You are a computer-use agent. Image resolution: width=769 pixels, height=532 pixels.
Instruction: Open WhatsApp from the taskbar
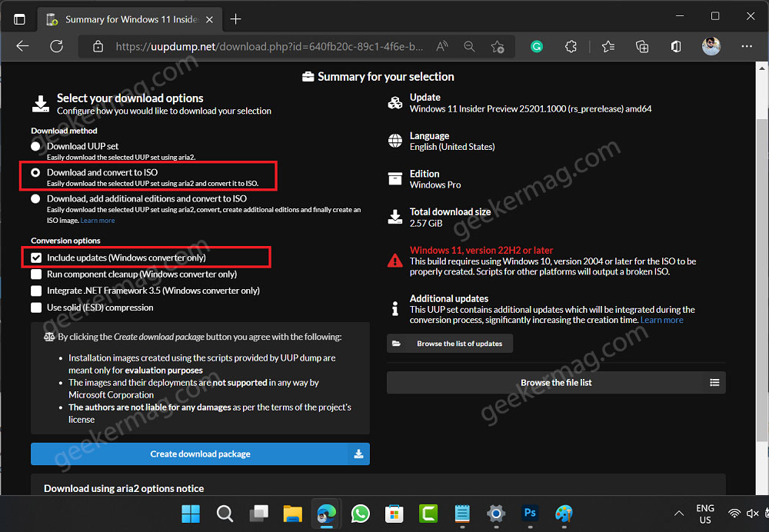click(361, 514)
